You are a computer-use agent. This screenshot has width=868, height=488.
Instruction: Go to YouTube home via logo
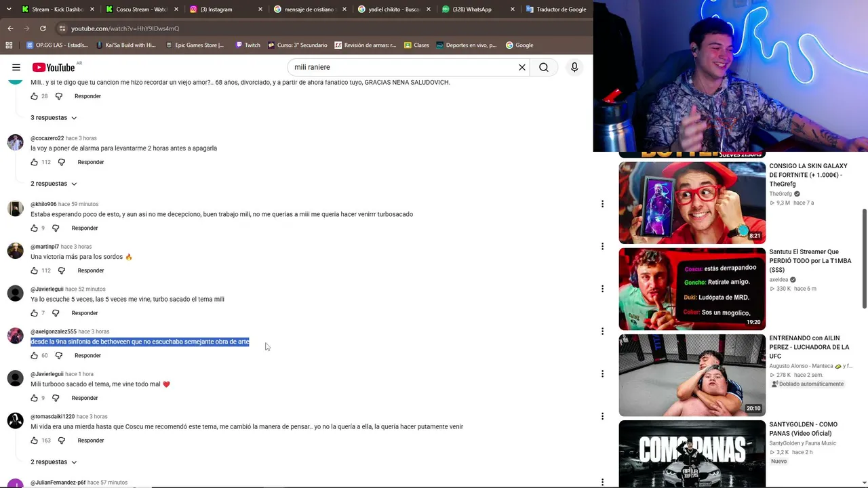(54, 67)
